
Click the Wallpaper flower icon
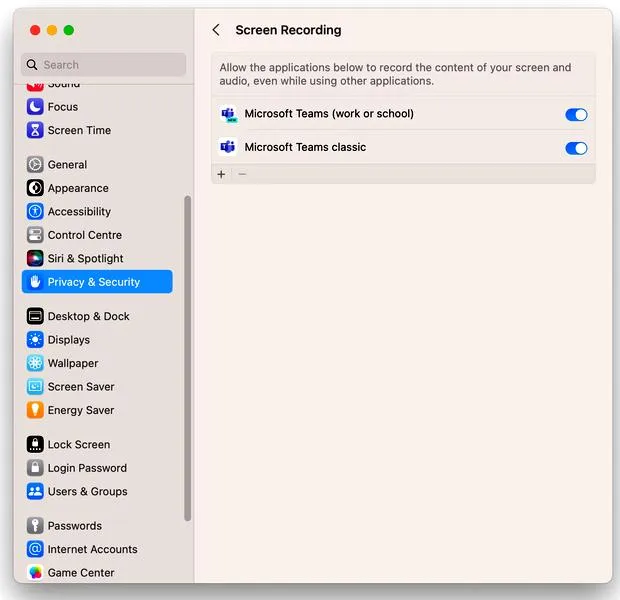click(35, 363)
